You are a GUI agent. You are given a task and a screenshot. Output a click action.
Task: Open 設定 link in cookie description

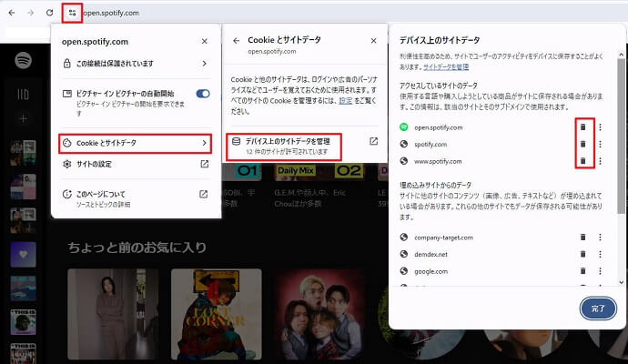[346, 100]
